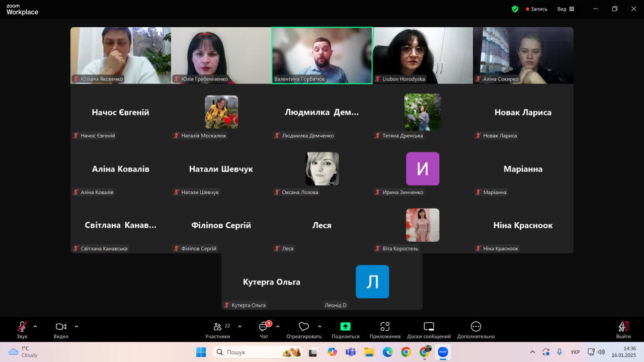Switch УКР keyboard language indicator
Screen dimensions: 644x362
[576, 352]
